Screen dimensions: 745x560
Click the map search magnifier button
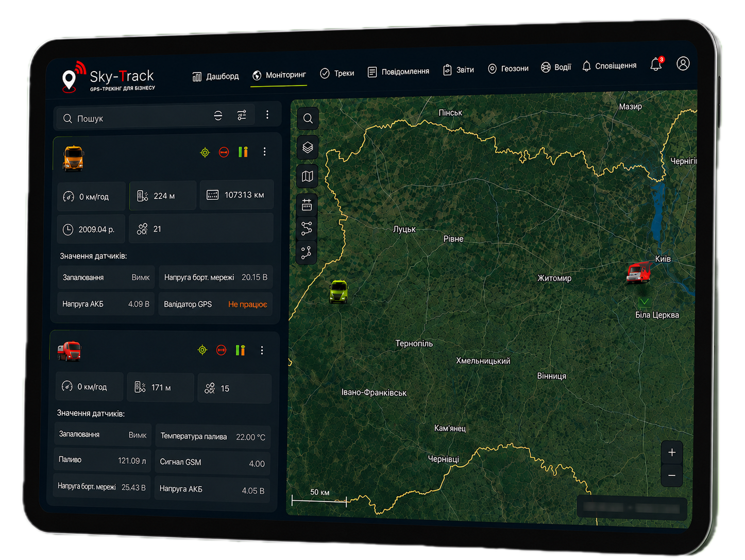[308, 118]
